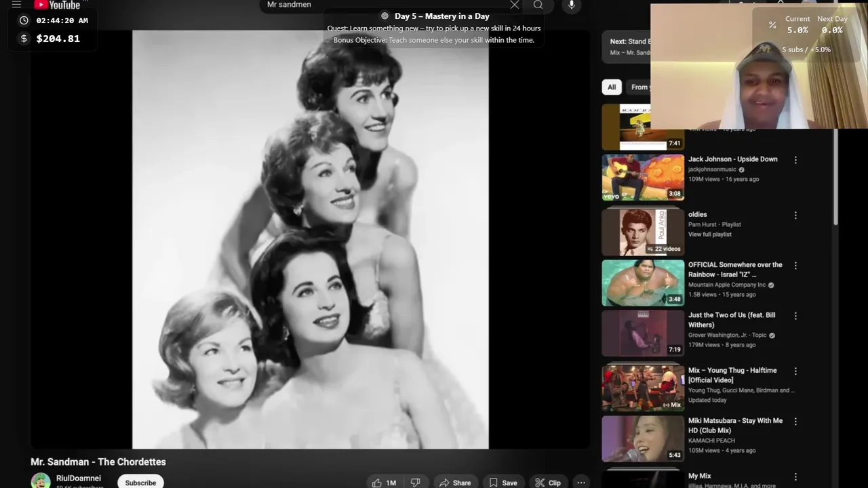Like the Mr. Sandman video

pyautogui.click(x=384, y=483)
